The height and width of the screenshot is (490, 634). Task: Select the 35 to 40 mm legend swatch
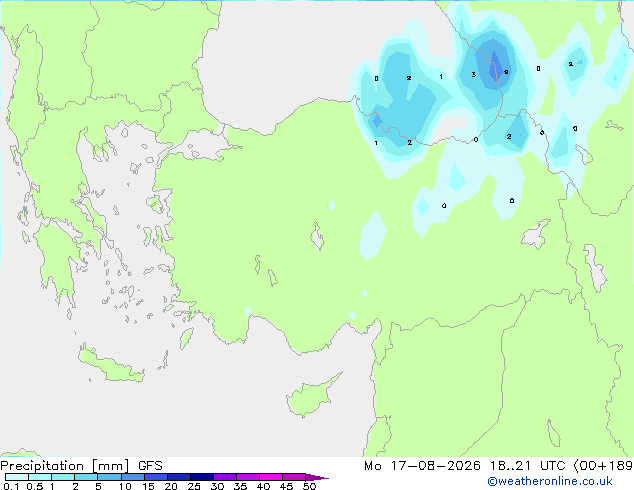(247, 477)
